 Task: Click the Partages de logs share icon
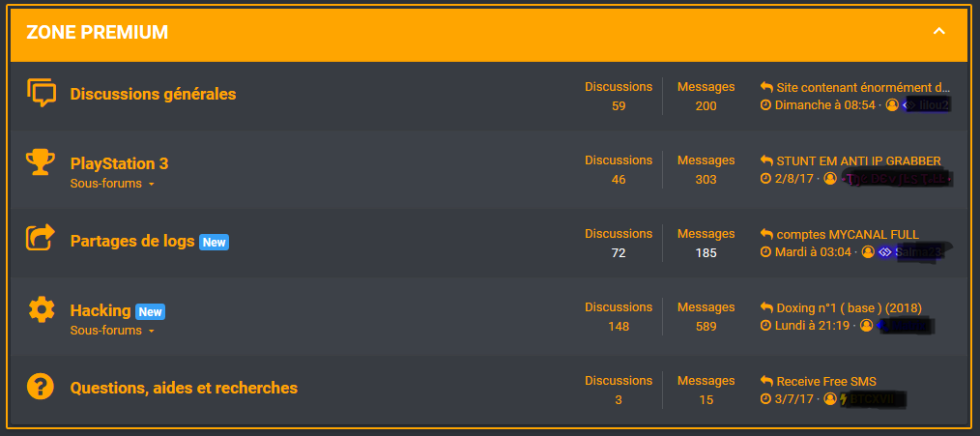pyautogui.click(x=40, y=238)
